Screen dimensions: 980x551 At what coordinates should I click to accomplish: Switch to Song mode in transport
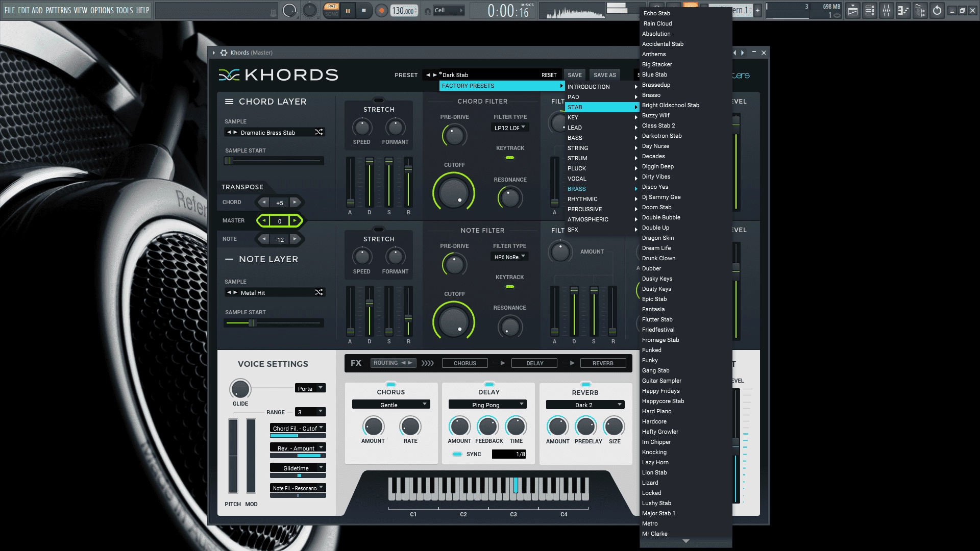pos(332,14)
